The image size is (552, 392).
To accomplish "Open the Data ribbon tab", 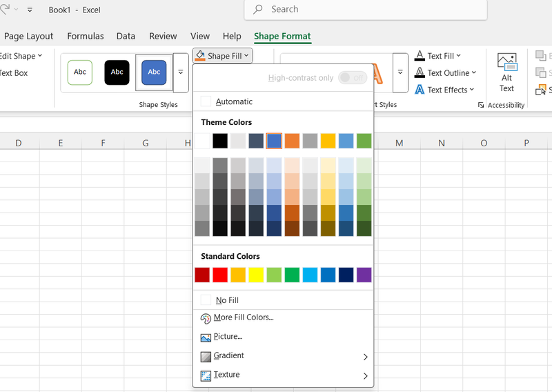I will pyautogui.click(x=126, y=37).
